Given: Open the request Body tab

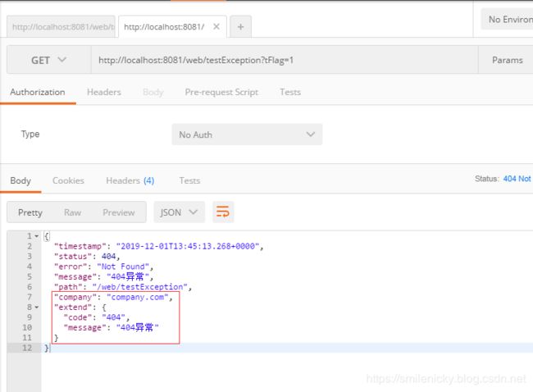Looking at the screenshot, I should 153,92.
